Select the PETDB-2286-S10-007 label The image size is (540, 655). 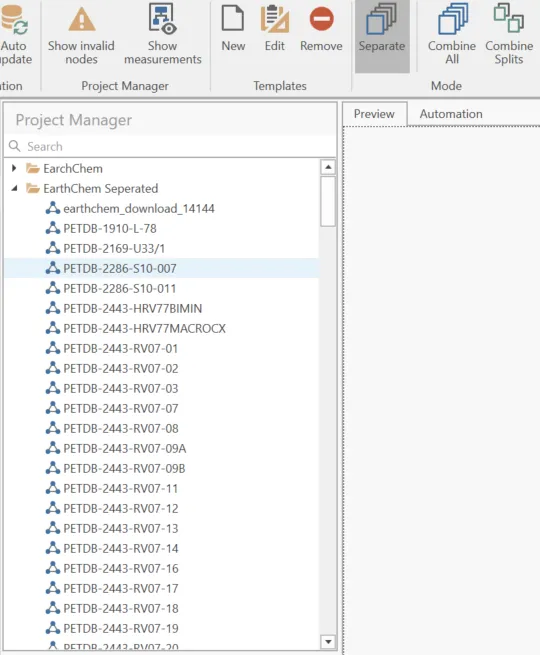point(120,269)
